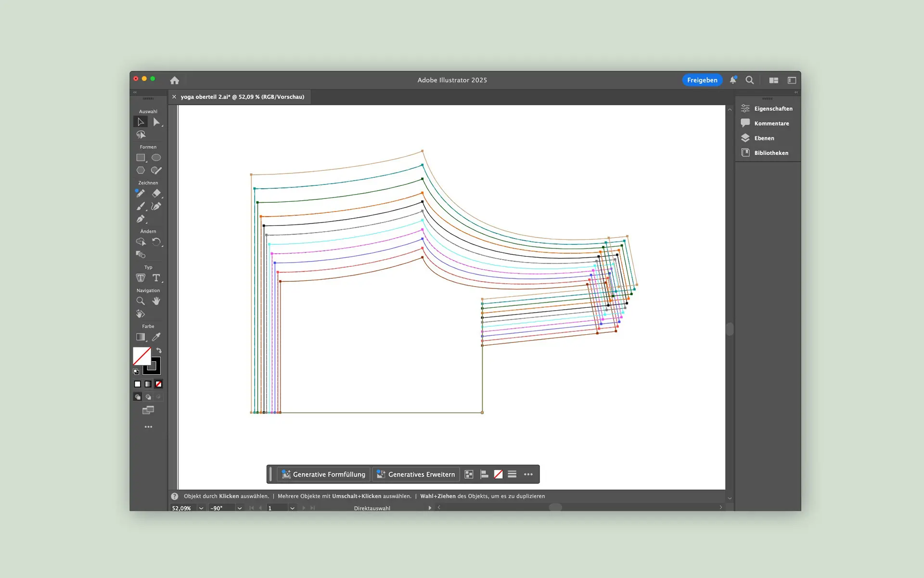Set paint mode to None (red slash)

click(x=158, y=384)
